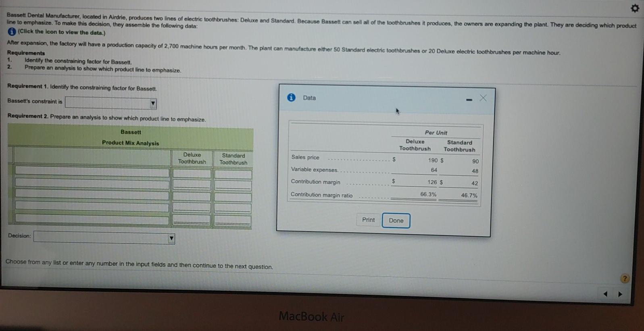Click the Standard contribution margin 42 value

pyautogui.click(x=475, y=183)
